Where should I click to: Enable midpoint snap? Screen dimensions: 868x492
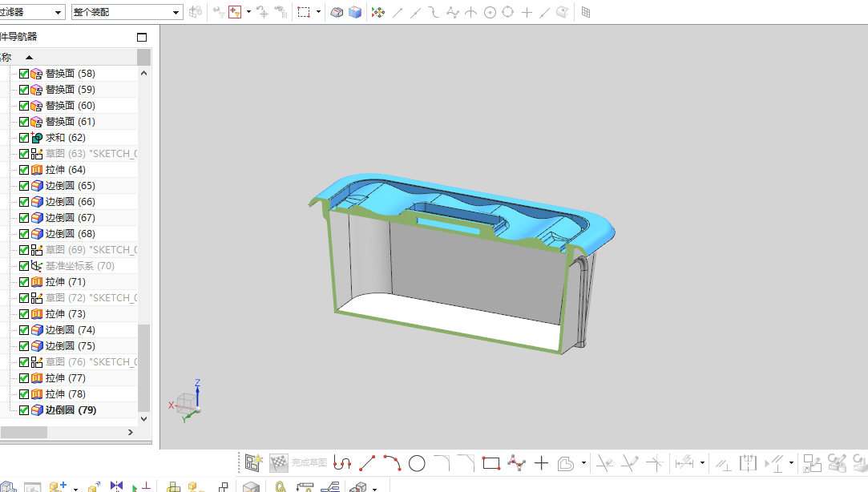[x=416, y=12]
